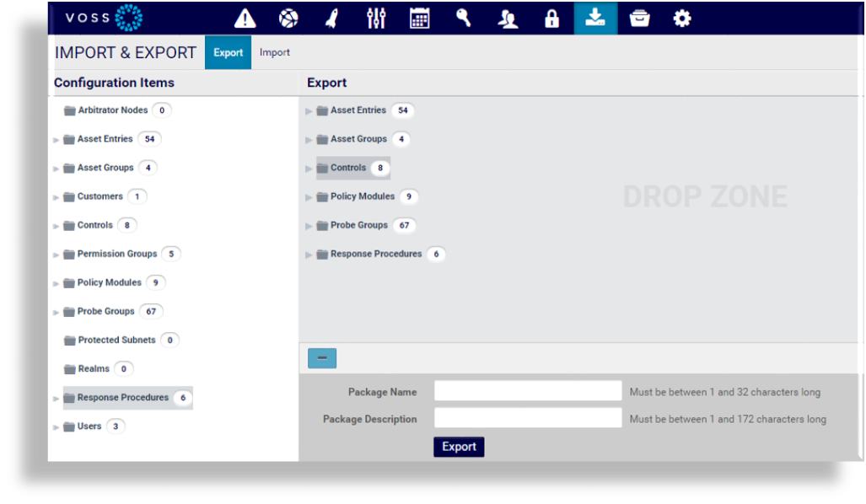Screen dimensions: 866x504
Task: Click the padlock icon in top bar
Action: point(551,19)
